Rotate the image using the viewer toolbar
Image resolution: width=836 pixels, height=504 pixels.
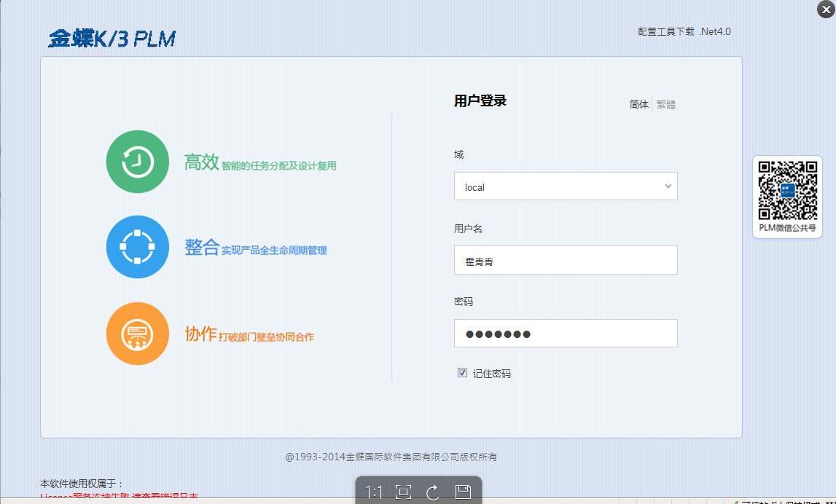(433, 492)
